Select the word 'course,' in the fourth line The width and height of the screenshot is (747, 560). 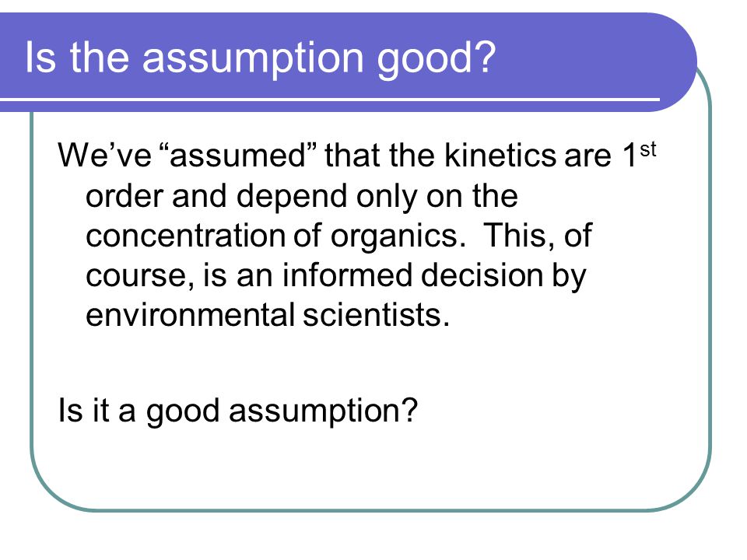click(140, 276)
